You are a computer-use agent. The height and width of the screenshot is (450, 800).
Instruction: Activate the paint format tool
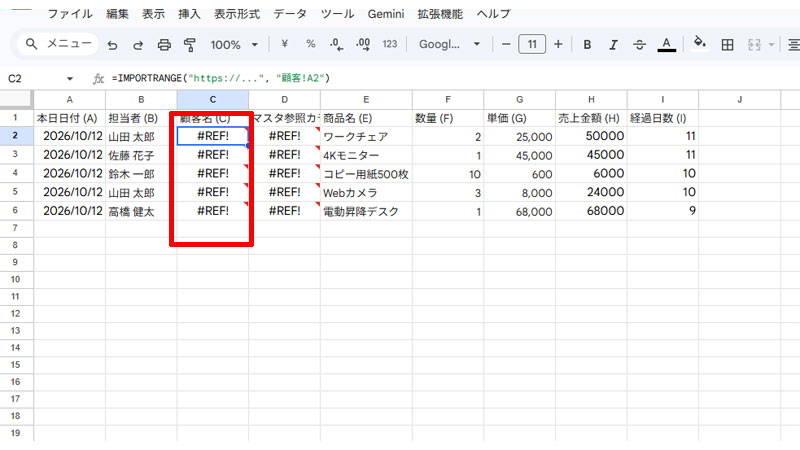coord(190,45)
